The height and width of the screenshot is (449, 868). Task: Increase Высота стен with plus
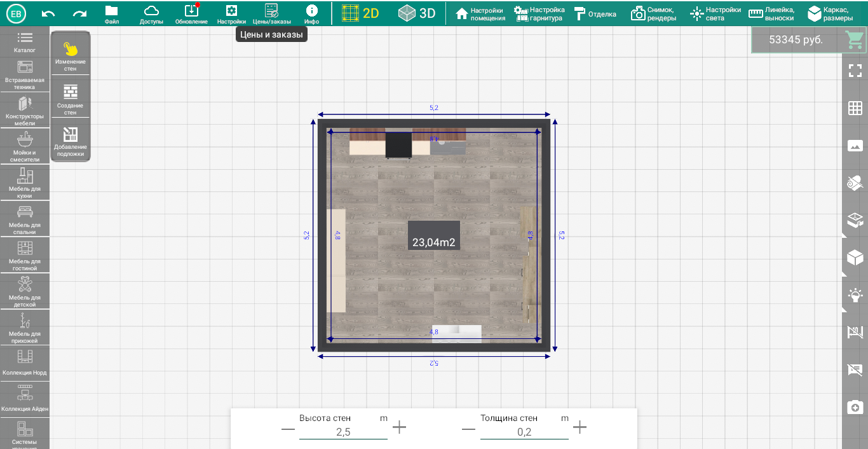click(399, 427)
